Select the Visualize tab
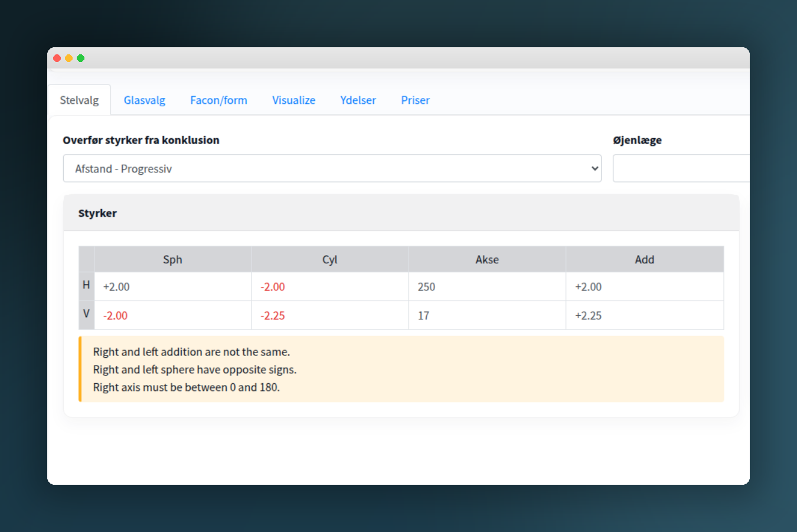The height and width of the screenshot is (532, 797). (x=293, y=100)
